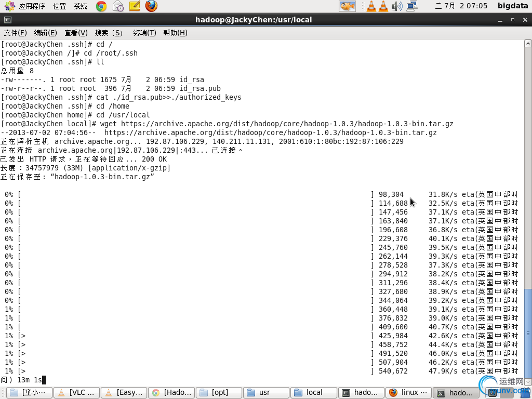This screenshot has width=532, height=399.
Task: Click the wget command line text
Action: coord(276,124)
